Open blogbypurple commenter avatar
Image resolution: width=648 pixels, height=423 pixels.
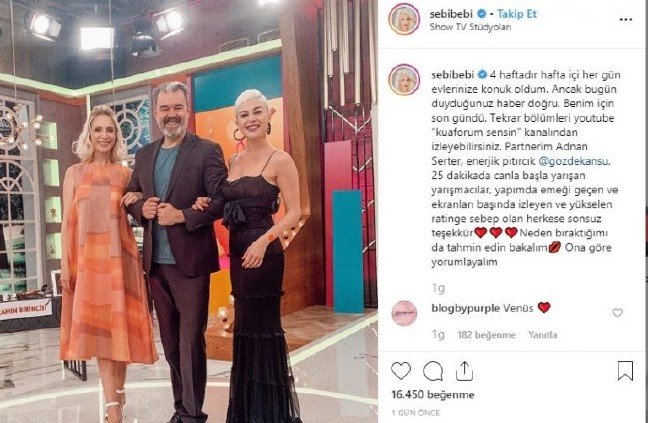(404, 314)
